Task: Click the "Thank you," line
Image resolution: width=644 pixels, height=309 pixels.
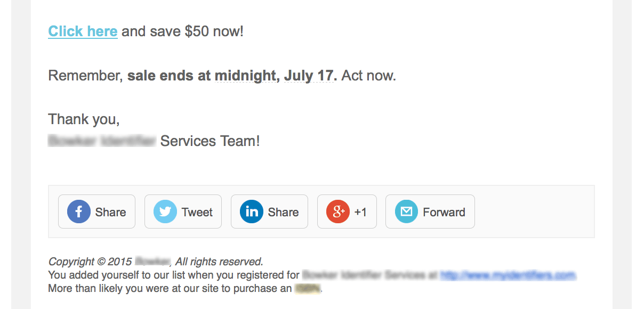Action: tap(84, 119)
